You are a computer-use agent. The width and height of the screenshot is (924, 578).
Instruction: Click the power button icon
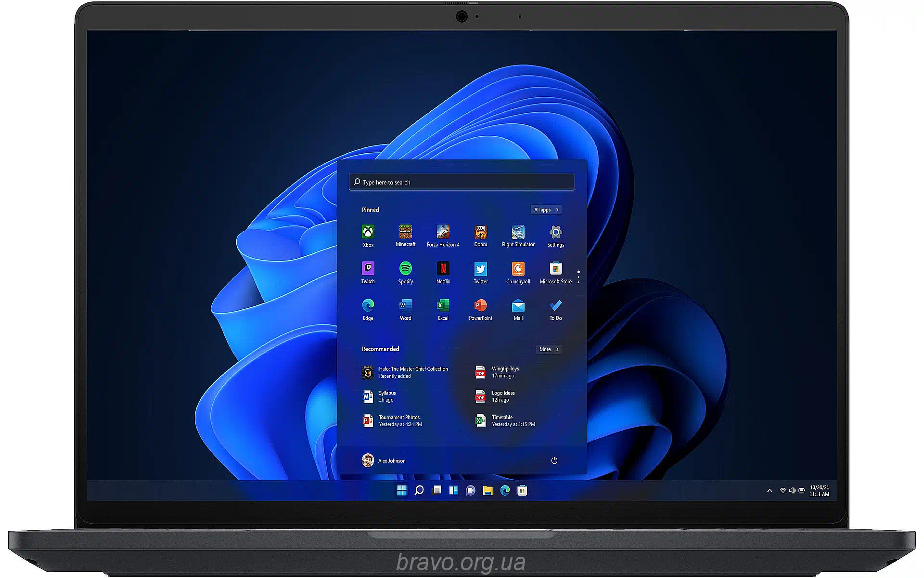pos(554,460)
